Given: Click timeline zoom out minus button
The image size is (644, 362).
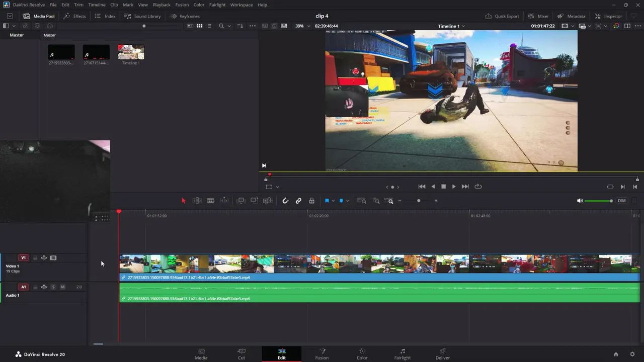Looking at the screenshot, I should [x=400, y=201].
